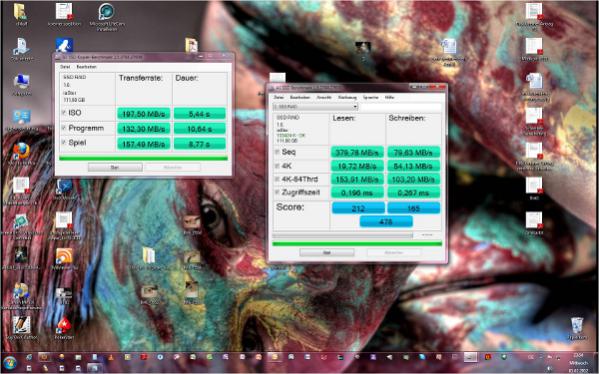Image resolution: width=599 pixels, height=374 pixels.
Task: Click the ISO transfer rate 197,50 MB/s
Action: pos(144,113)
